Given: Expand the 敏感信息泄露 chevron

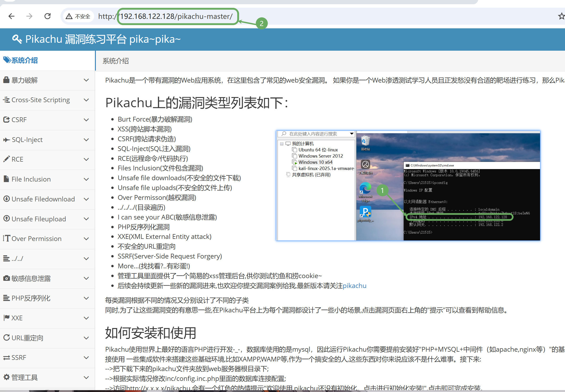Looking at the screenshot, I should [x=86, y=278].
